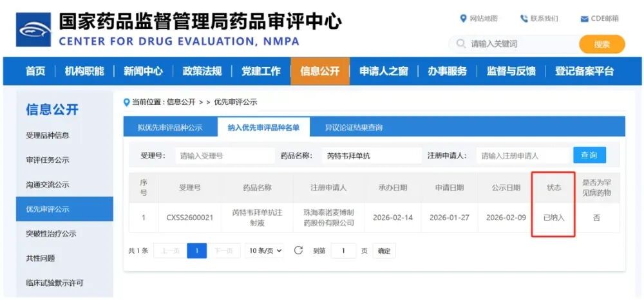The height and width of the screenshot is (300, 644).
Task: Click page number 1 in pagination
Action: [x=196, y=251]
